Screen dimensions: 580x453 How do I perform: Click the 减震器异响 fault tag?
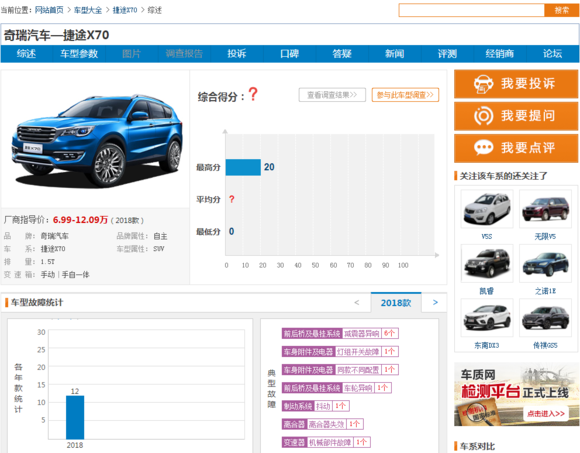click(361, 334)
